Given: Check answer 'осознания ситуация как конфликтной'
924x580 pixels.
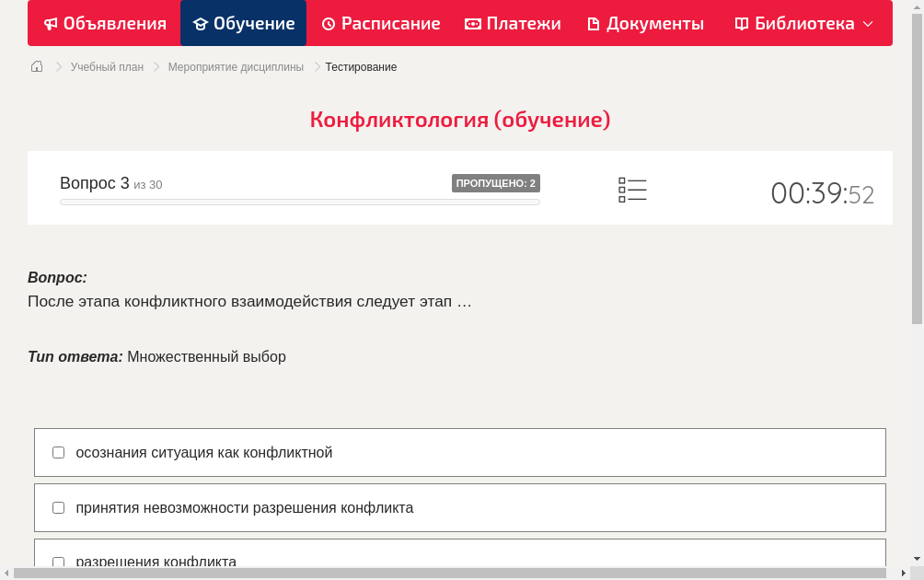Looking at the screenshot, I should [x=58, y=452].
